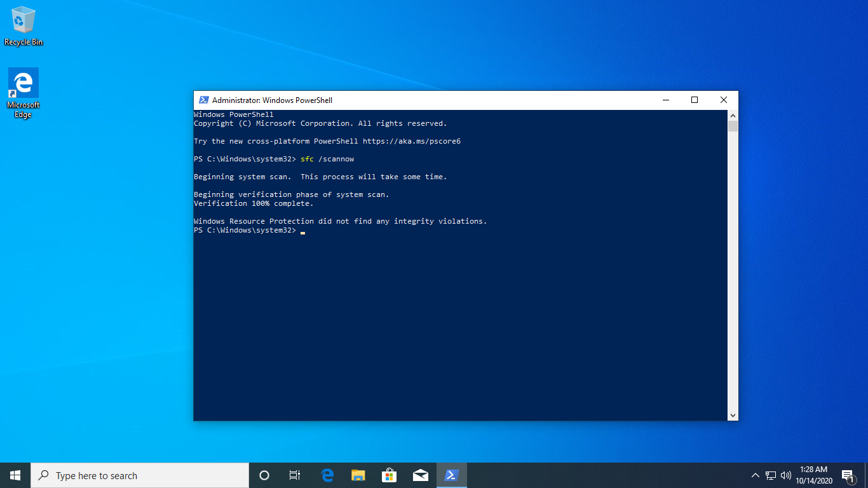Select the Microsoft Edge desktop shortcut
Screen dimensions: 868x488
[x=24, y=93]
